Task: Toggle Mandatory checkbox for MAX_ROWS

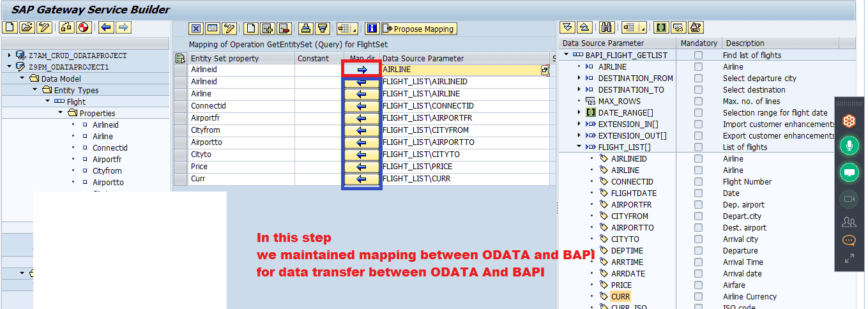Action: 698,102
